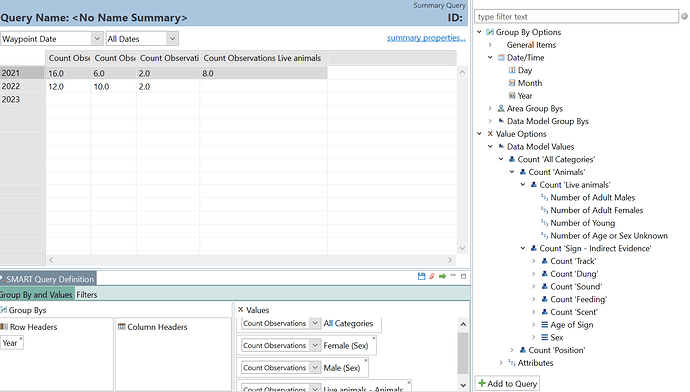Open Count Observations dropdown for Female (Sex)
This screenshot has width=690, height=392.
click(x=315, y=346)
